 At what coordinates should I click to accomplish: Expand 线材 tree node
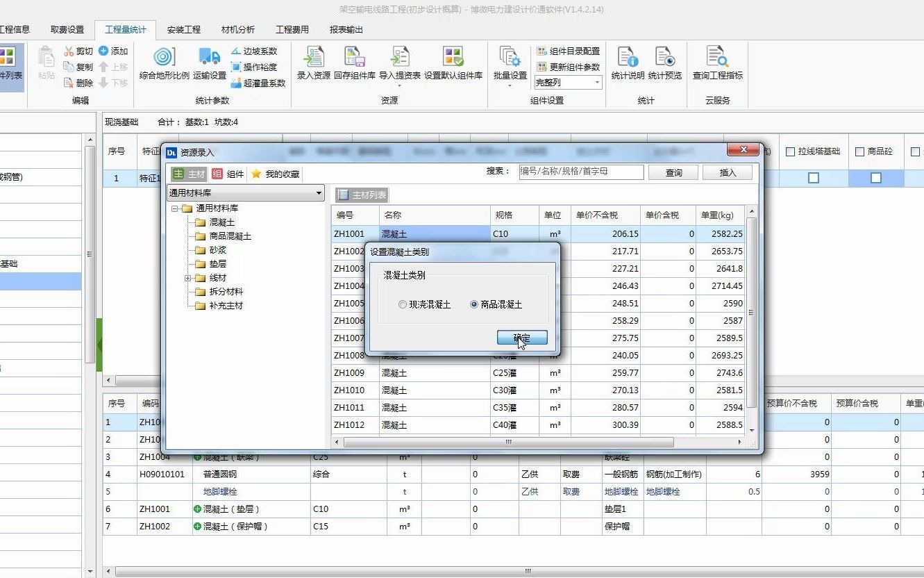click(188, 278)
